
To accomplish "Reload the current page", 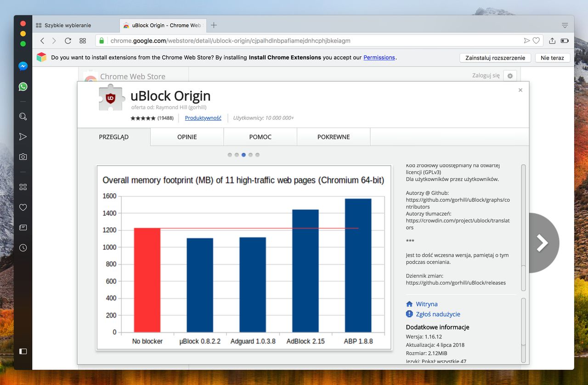I will pyautogui.click(x=68, y=41).
